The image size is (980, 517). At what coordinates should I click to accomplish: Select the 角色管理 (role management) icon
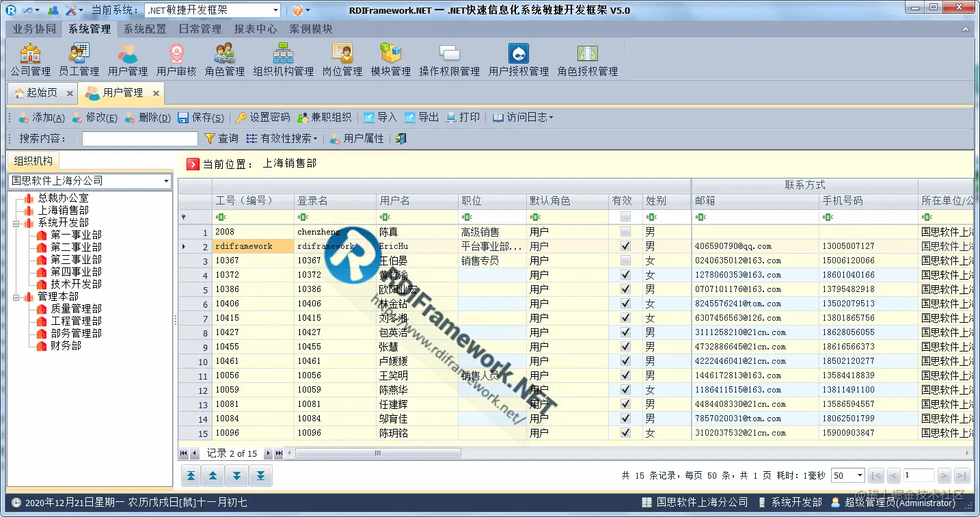pyautogui.click(x=224, y=59)
